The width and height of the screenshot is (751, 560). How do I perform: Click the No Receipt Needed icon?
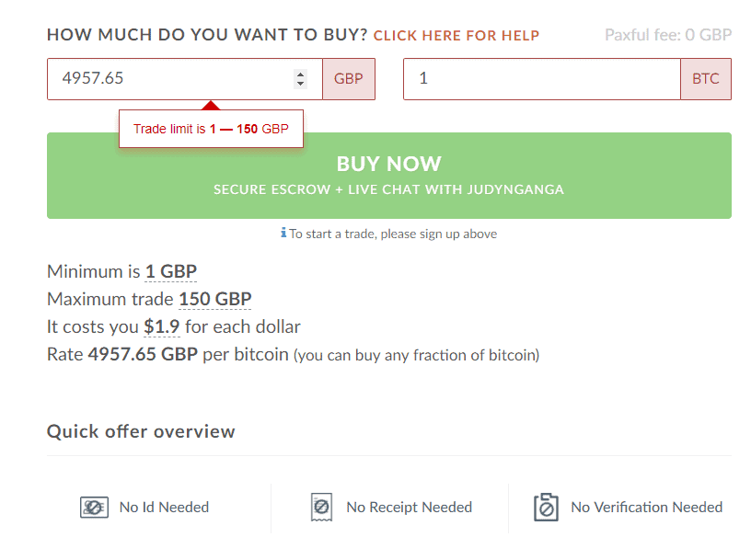pos(321,508)
